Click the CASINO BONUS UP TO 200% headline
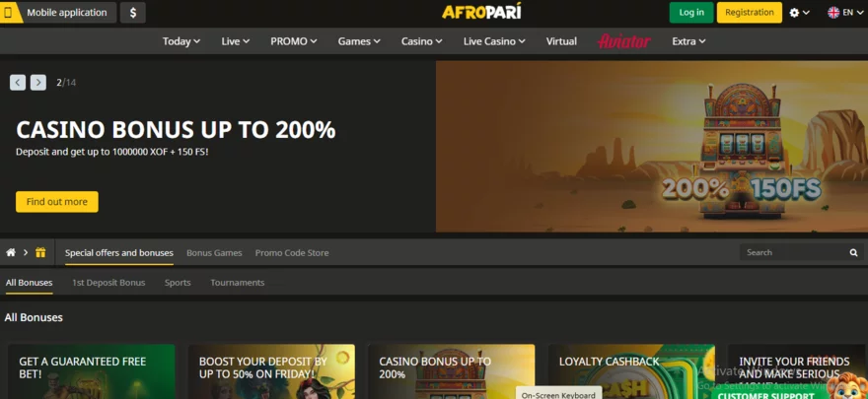The image size is (868, 399). tap(176, 130)
